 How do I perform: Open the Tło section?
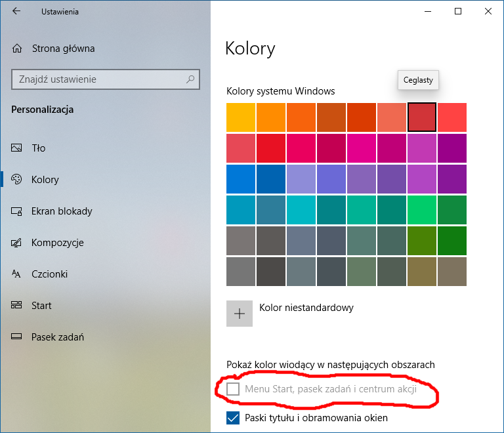(39, 148)
